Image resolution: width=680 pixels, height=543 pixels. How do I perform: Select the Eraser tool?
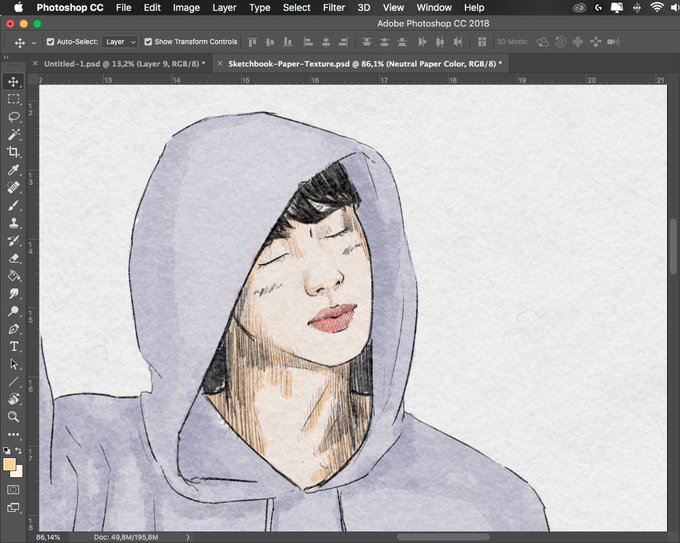coord(13,258)
